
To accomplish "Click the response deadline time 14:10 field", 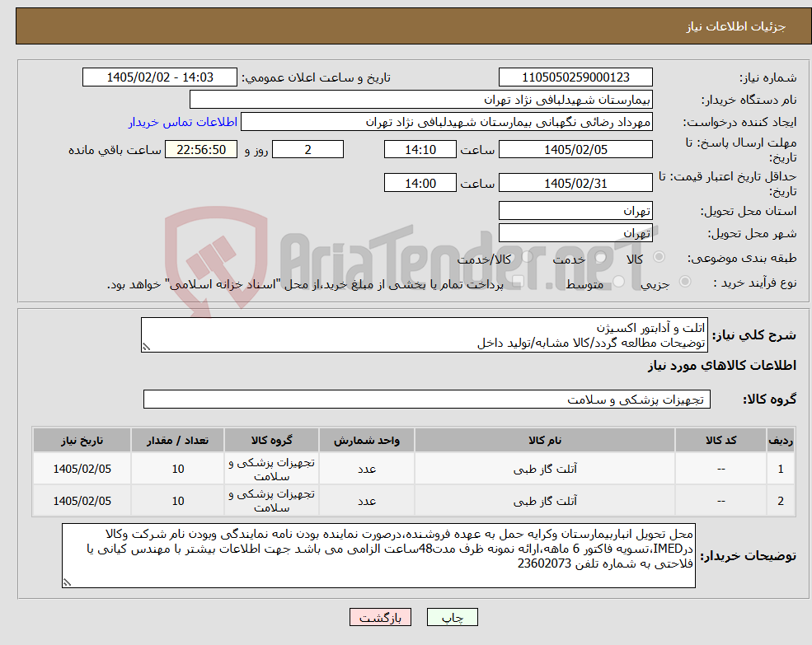I will [420, 150].
